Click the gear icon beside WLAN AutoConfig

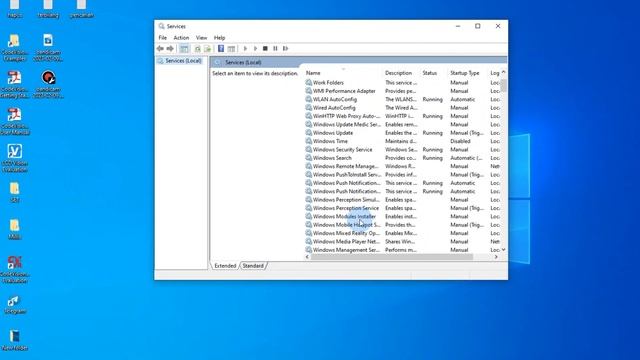pos(309,99)
